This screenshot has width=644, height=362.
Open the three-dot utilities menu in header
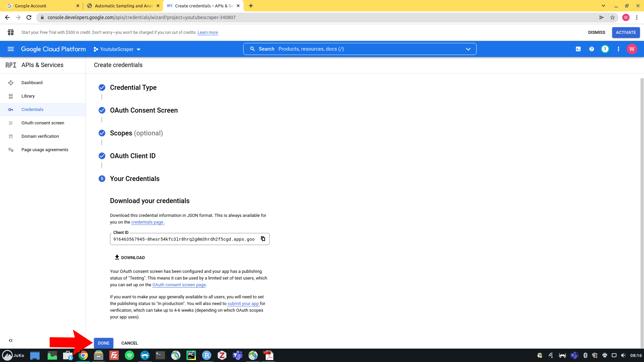pyautogui.click(x=619, y=49)
